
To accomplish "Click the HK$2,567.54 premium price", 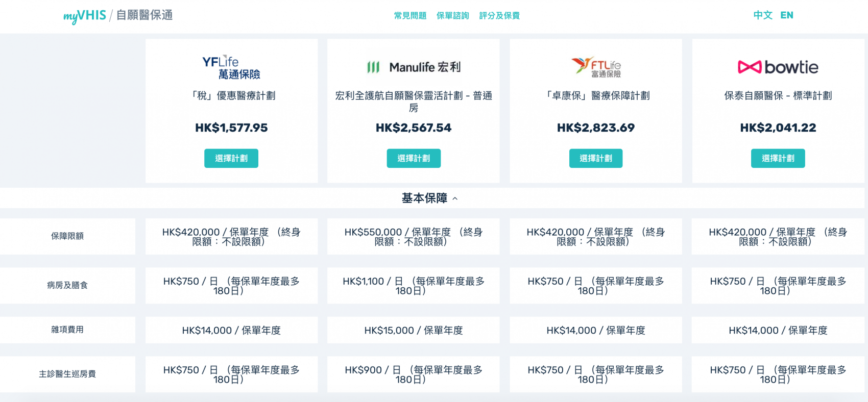I will pyautogui.click(x=414, y=128).
